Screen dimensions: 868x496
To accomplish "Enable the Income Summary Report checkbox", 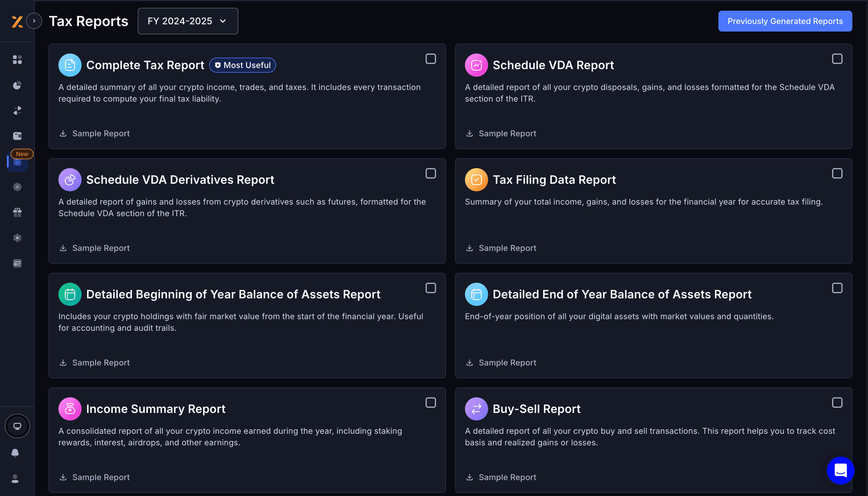I will (x=431, y=403).
